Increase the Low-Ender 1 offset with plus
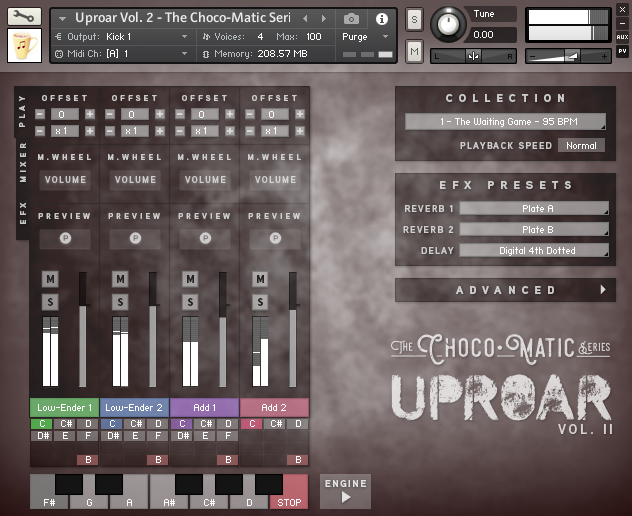Image resolution: width=632 pixels, height=516 pixels. tap(90, 115)
